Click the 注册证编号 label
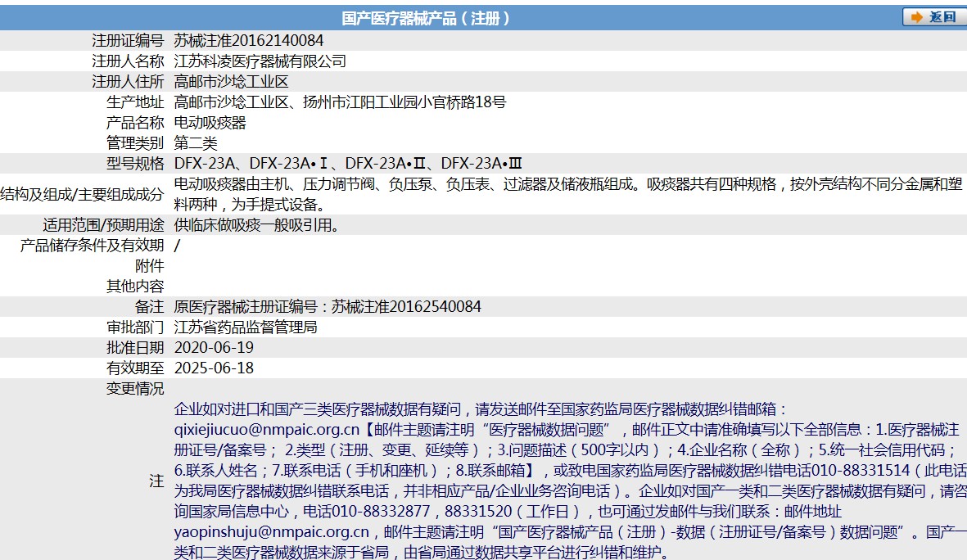The width and height of the screenshot is (967, 560). click(x=128, y=41)
